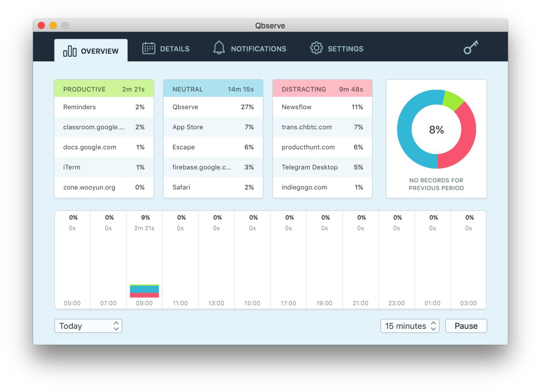The height and width of the screenshot is (392, 541).
Task: Click the Neutral category header
Action: pos(213,89)
